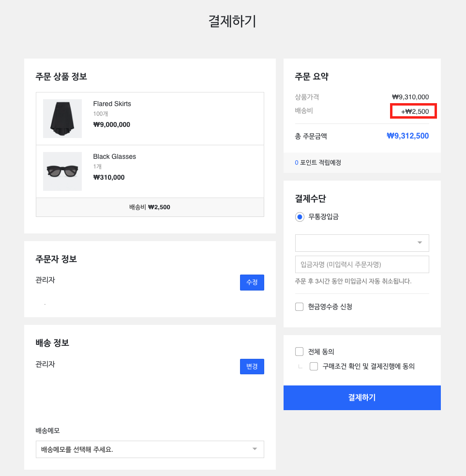Image resolution: width=466 pixels, height=476 pixels.
Task: Click the 수정 button for orderer info
Action: point(252,282)
